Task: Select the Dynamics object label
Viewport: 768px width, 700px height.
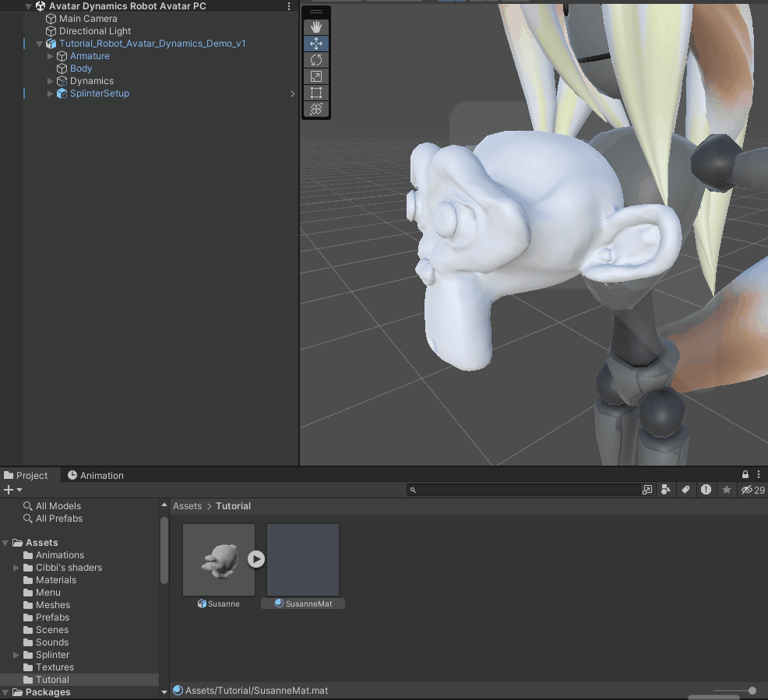Action: tap(92, 81)
